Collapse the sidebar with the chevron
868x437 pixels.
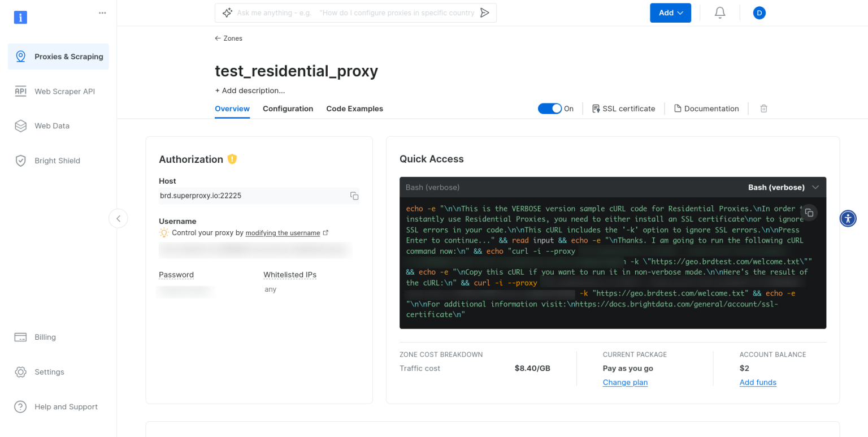pos(118,218)
